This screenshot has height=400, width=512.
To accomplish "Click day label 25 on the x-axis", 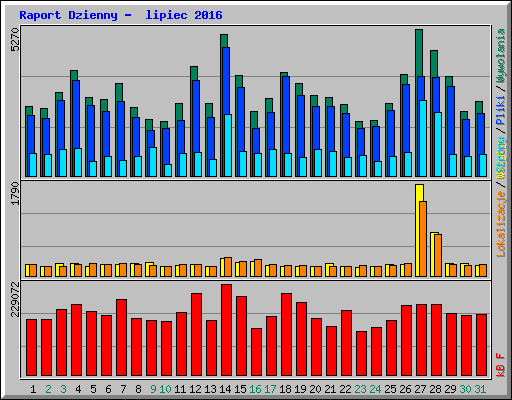I will [390, 389].
